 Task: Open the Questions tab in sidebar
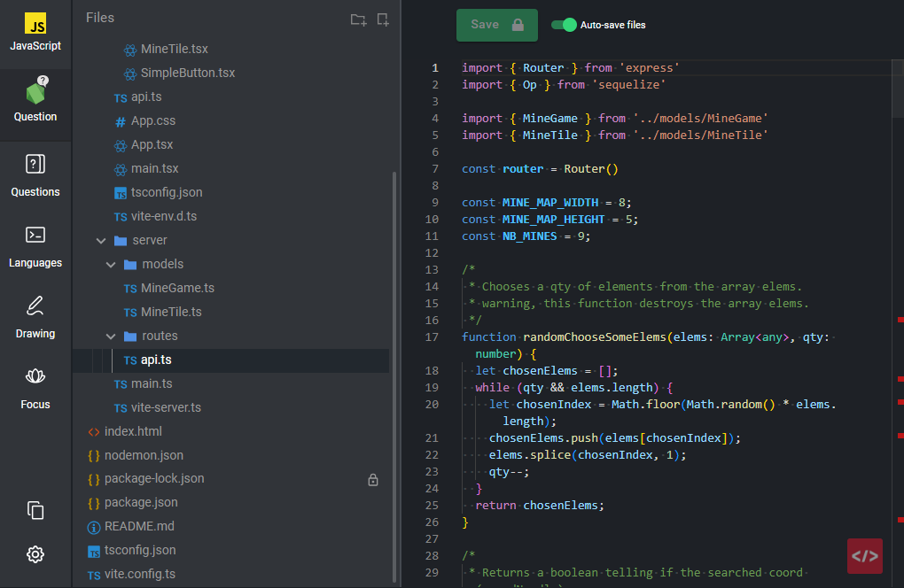point(35,175)
